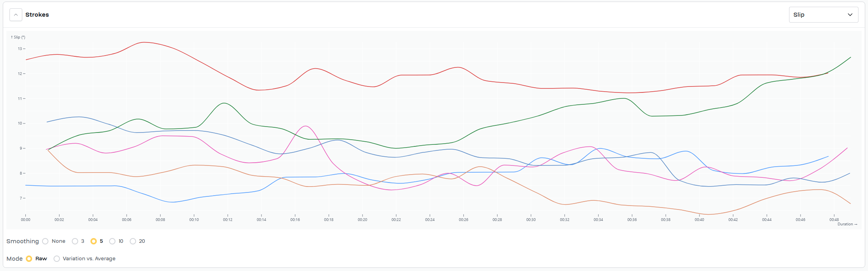
Task: Switch mode to Variation vs. Average
Action: click(57, 259)
